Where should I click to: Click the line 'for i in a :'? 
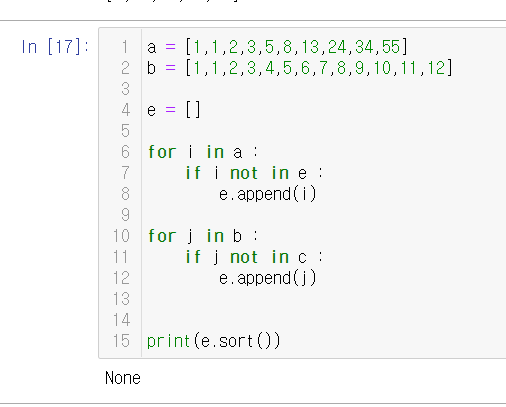[203, 152]
